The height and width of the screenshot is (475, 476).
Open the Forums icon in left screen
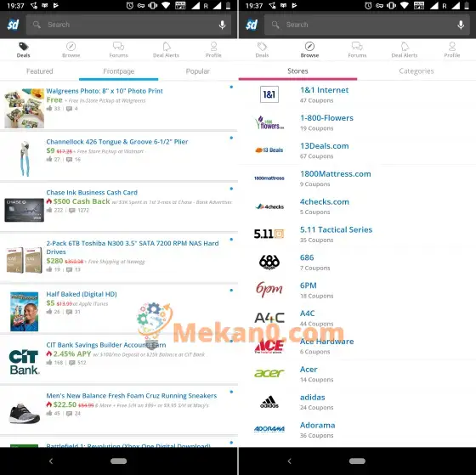(118, 46)
